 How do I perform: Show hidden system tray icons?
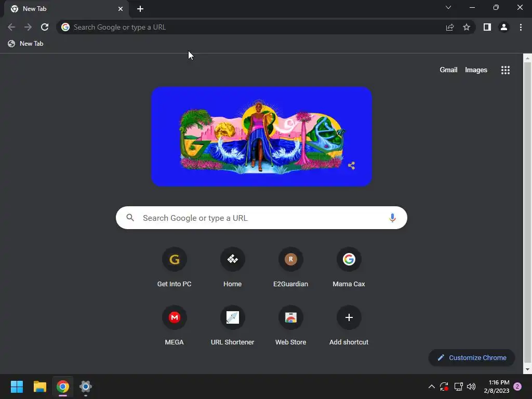pyautogui.click(x=432, y=387)
